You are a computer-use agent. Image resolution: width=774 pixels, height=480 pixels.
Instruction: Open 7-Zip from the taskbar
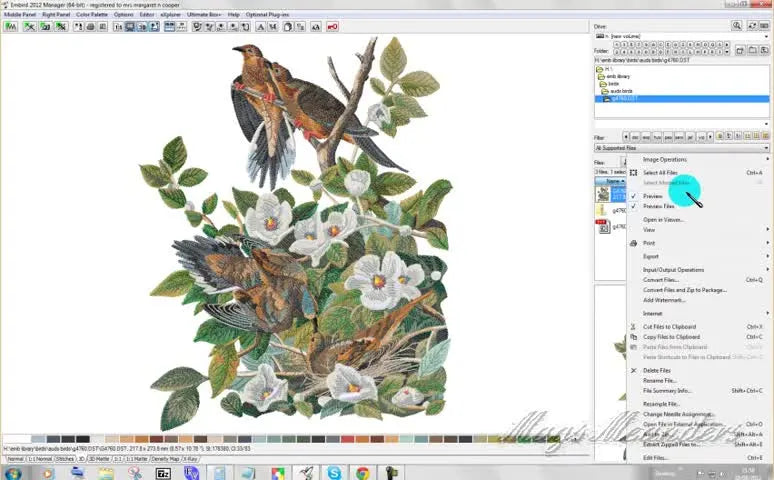[x=163, y=474]
